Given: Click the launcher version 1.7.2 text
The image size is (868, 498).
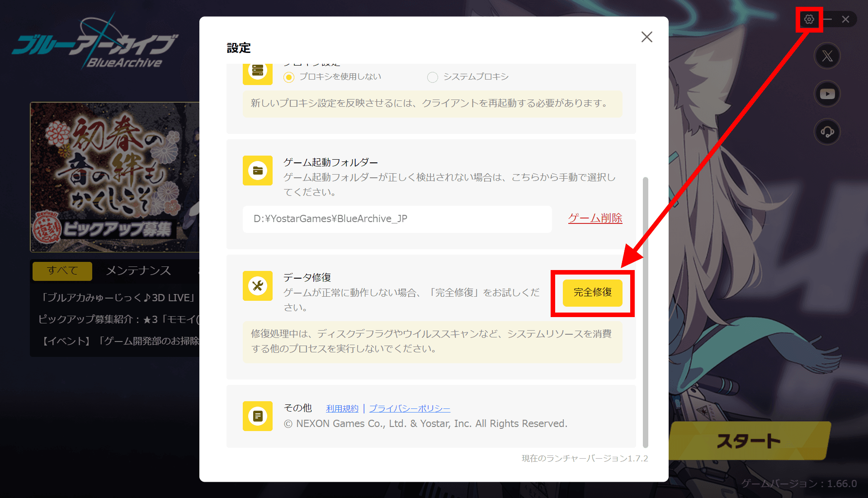Looking at the screenshot, I should [x=585, y=459].
